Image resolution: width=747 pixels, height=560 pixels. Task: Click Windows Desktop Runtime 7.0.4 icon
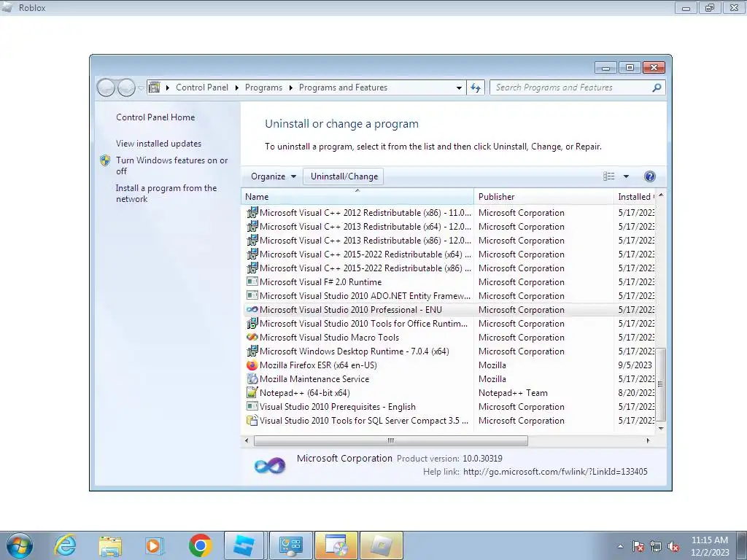[x=252, y=351]
